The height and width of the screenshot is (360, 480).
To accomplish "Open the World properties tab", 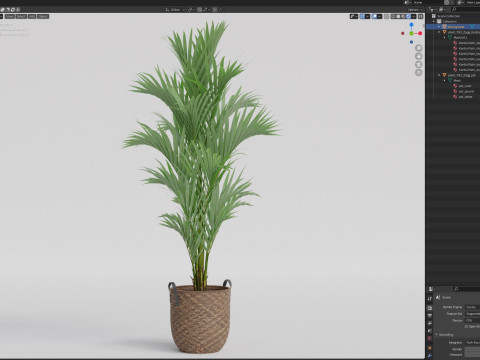I will [x=430, y=338].
